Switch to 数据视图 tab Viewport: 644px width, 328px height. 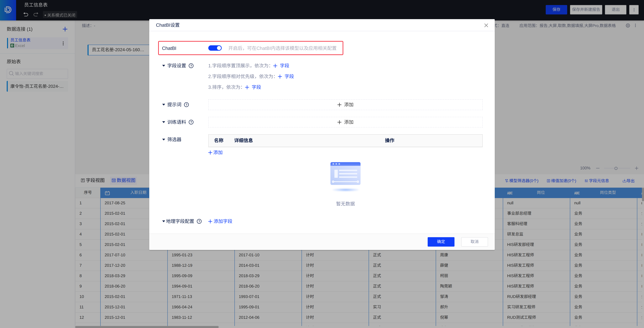[123, 180]
